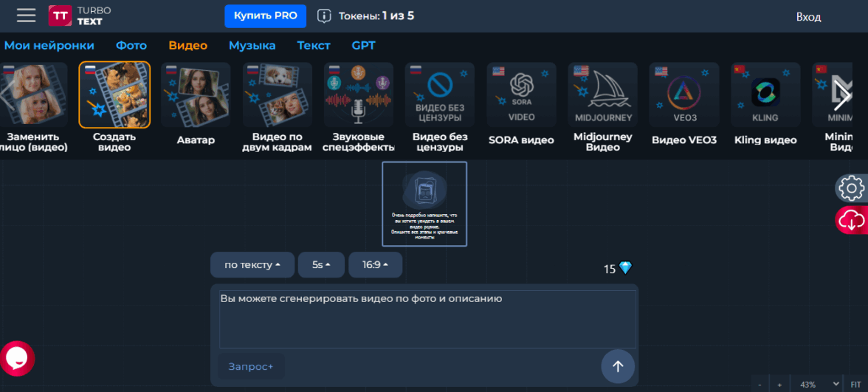
Task: Click the FIT zoom button
Action: tap(856, 384)
